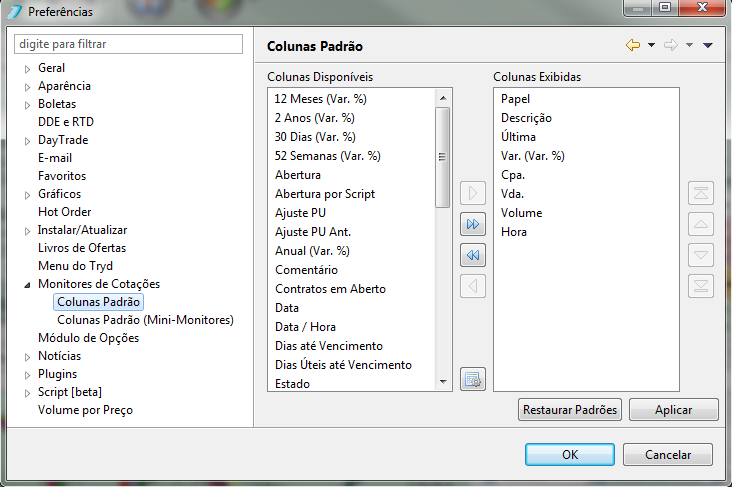Click the move to bottom icon

(x=701, y=286)
